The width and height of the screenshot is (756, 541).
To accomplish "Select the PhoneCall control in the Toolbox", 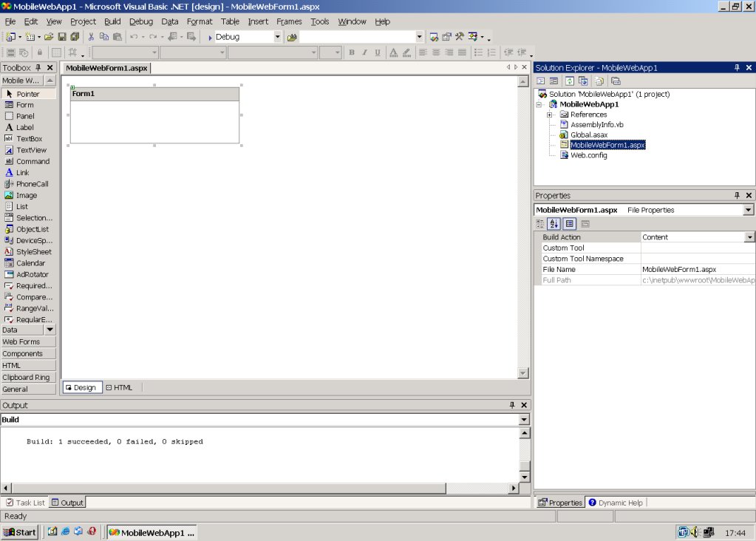I will [x=28, y=184].
